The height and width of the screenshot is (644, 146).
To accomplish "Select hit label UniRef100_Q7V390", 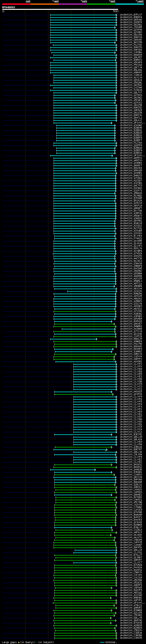I will tap(131, 311).
